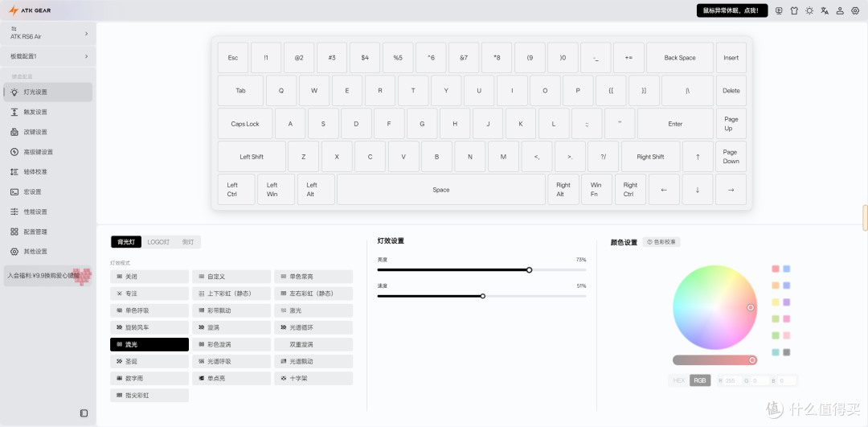Open 配置管理 in the sidebar
Image resolution: width=868 pixels, height=427 pixels.
[48, 232]
